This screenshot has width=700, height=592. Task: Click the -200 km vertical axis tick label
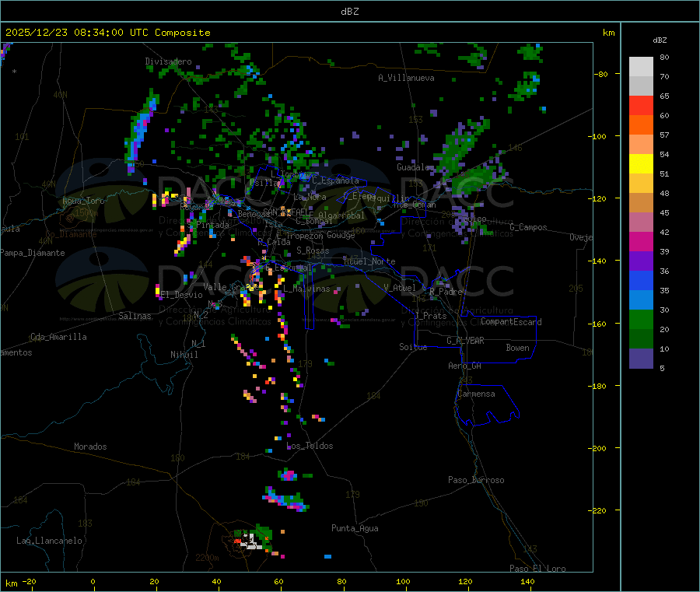pos(597,448)
